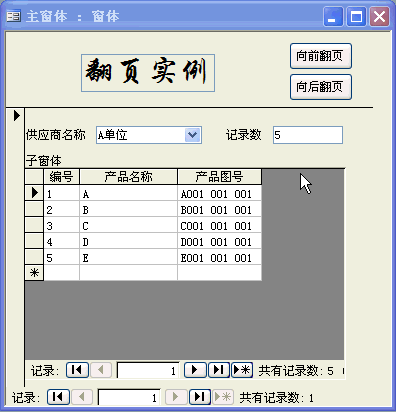
Task: Go to last record in subform navigator
Action: click(219, 370)
